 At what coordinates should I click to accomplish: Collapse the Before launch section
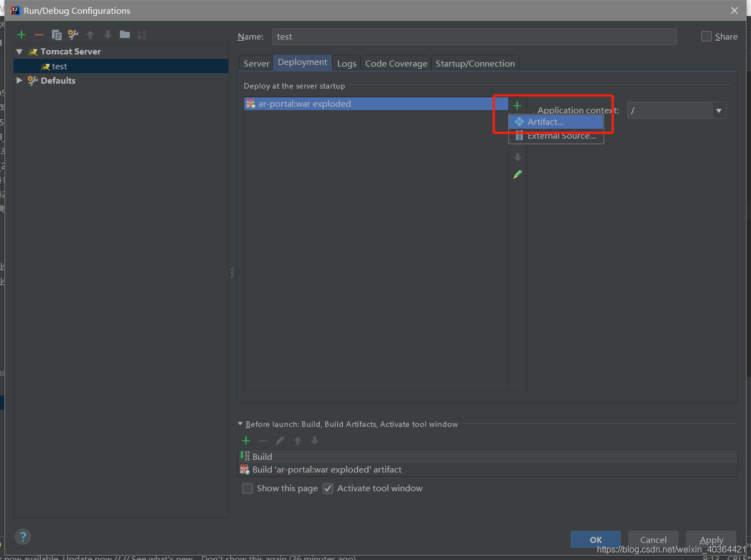[240, 424]
